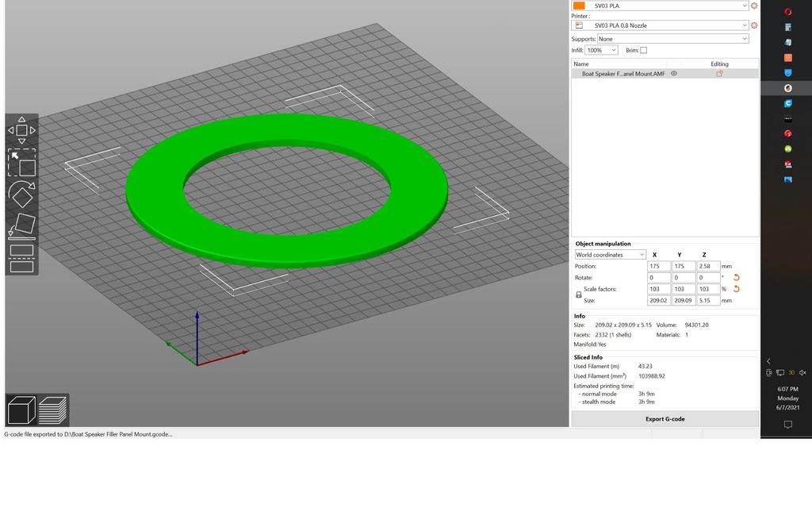812x508 pixels.
Task: Click the X position input field
Action: (658, 267)
